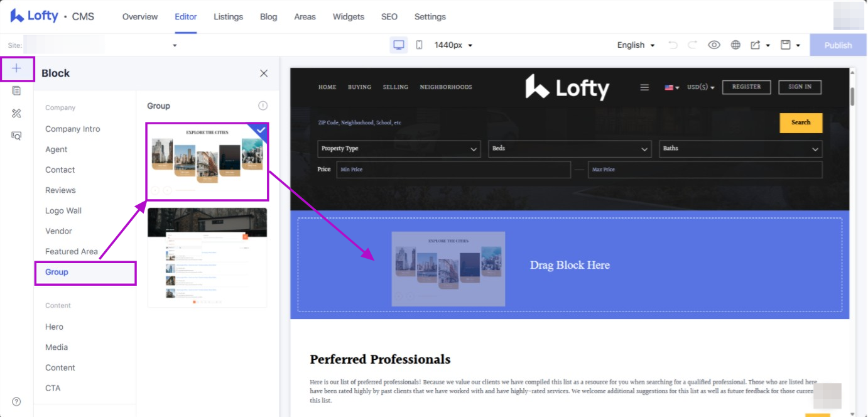Image resolution: width=868 pixels, height=417 pixels.
Task: Close the Block panel
Action: tap(264, 73)
